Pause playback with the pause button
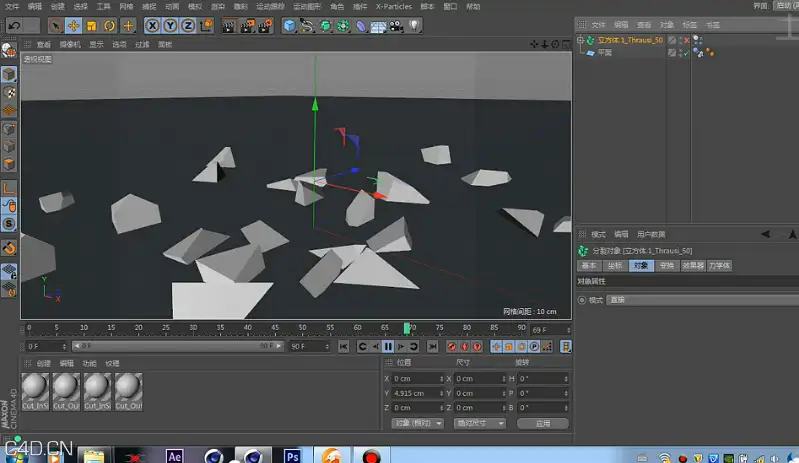The height and width of the screenshot is (463, 799). 388,346
